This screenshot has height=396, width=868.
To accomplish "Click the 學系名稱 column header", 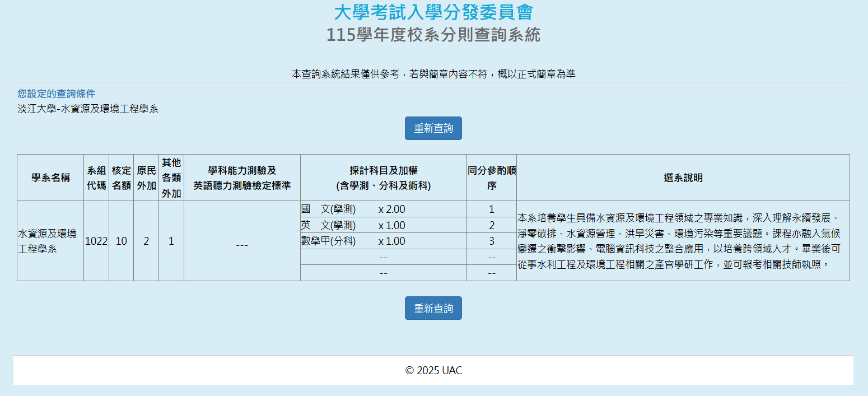I will coord(50,178).
